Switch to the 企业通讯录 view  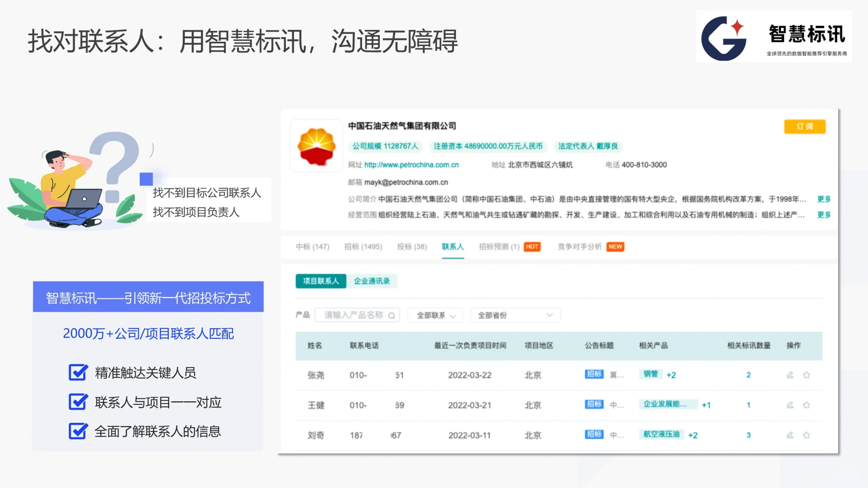point(372,281)
